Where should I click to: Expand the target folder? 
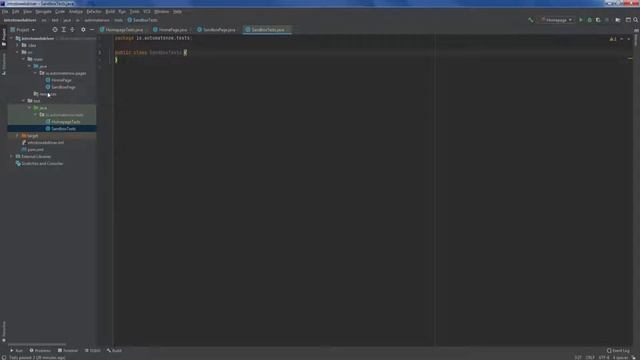point(18,136)
